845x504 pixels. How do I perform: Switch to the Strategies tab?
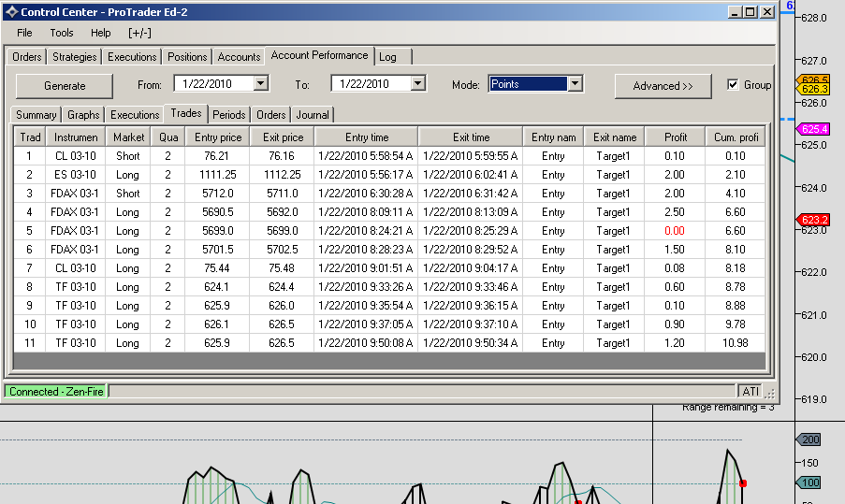tap(74, 56)
